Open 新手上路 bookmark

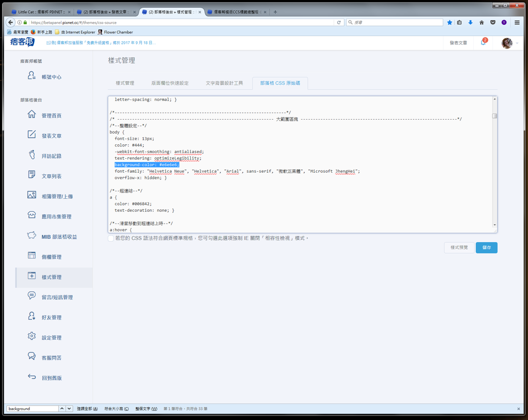coord(41,32)
